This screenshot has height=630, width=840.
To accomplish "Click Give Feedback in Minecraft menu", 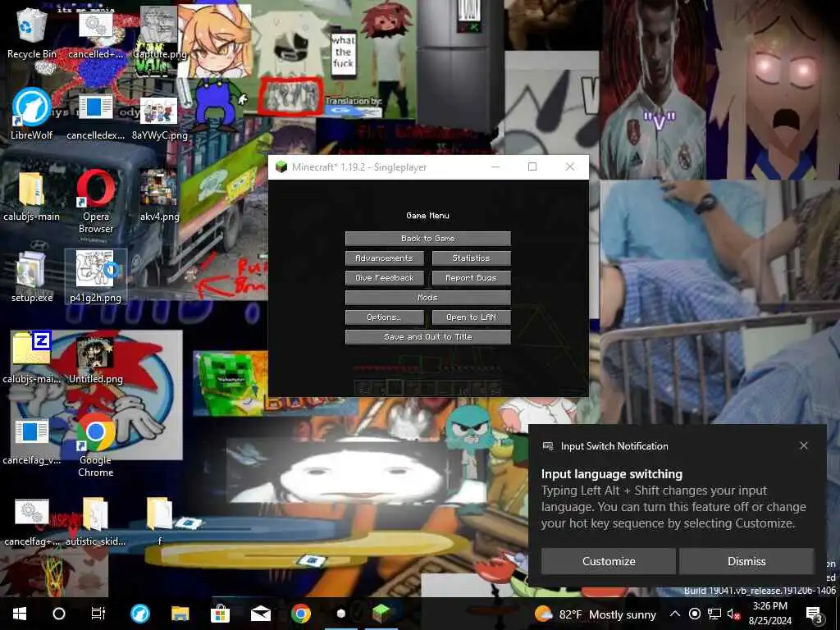I will 384,278.
